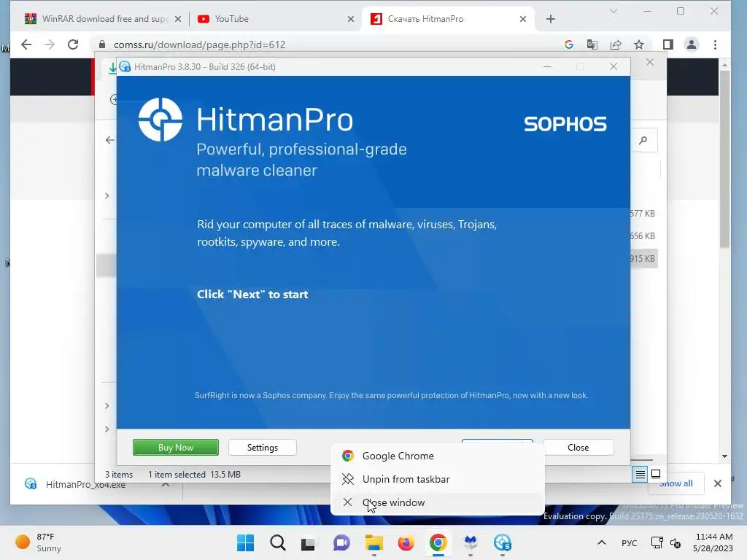Click the HitmanPro crosshair logo
Image resolution: width=747 pixels, height=560 pixels.
160,120
